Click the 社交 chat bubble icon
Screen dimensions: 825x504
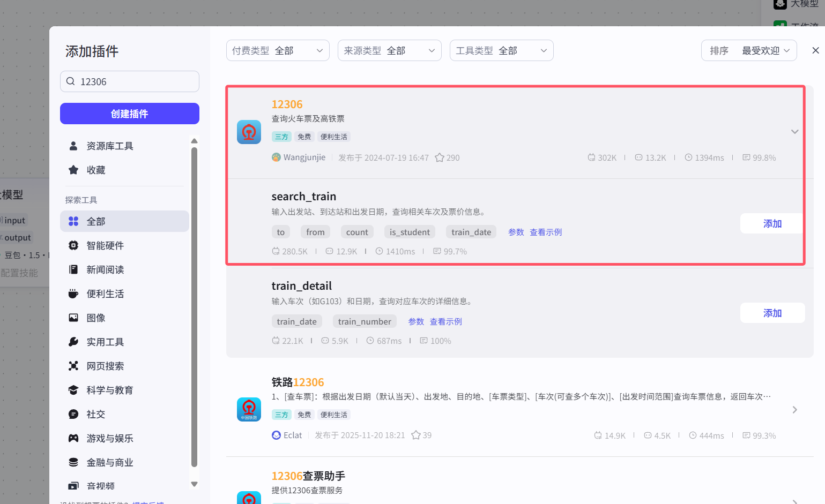coord(73,414)
